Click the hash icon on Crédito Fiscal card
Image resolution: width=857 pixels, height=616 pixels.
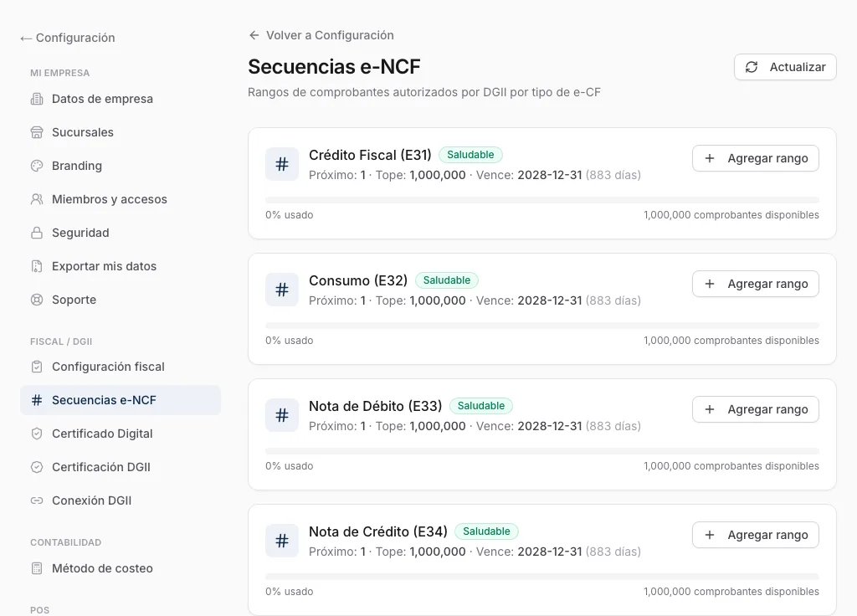coord(282,164)
